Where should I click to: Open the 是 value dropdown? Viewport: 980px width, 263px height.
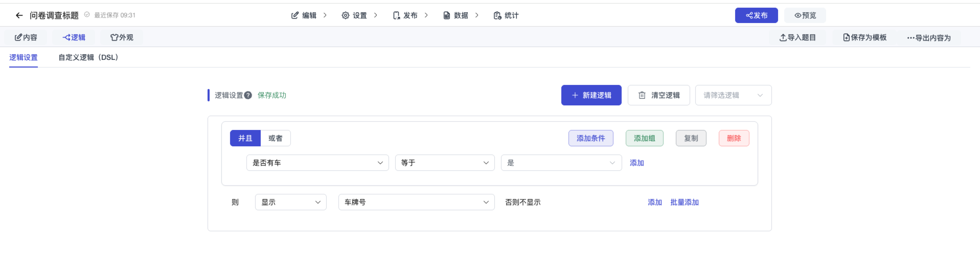pos(561,163)
